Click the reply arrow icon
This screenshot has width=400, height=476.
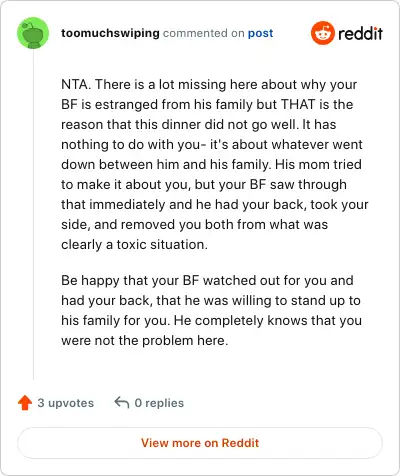(x=122, y=402)
